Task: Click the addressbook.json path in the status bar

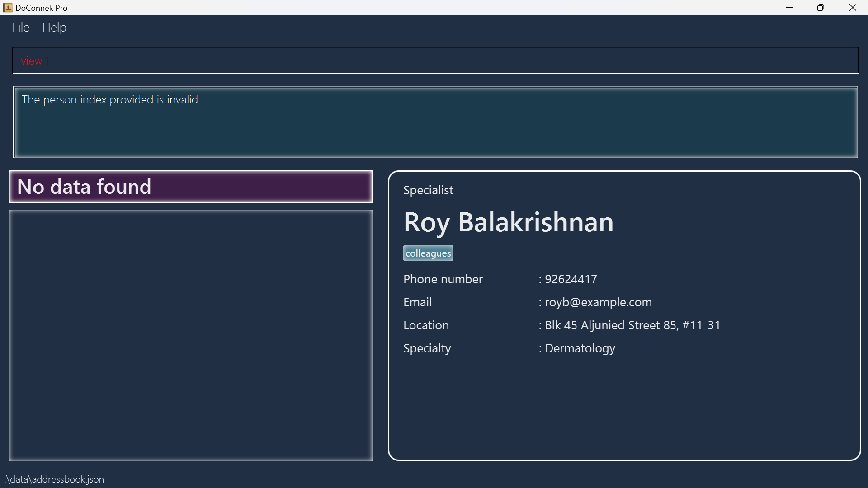Action: (x=55, y=479)
